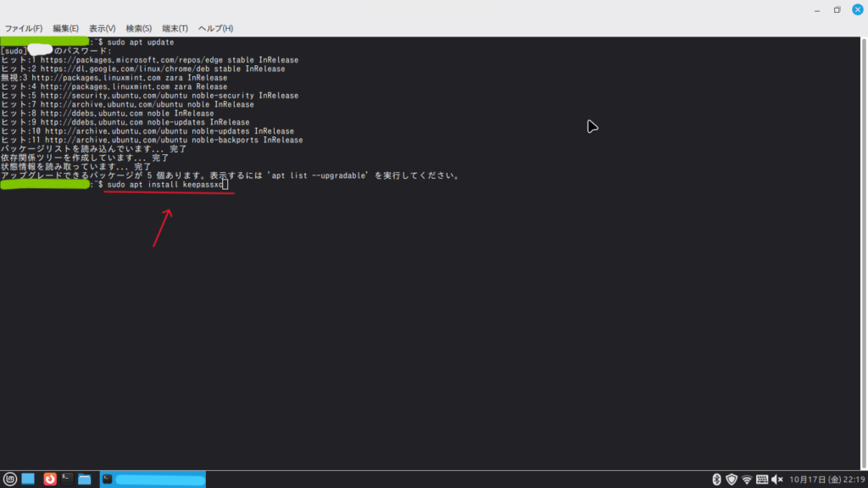Open the file manager folder icon
This screenshot has height=488, width=868.
[85, 480]
